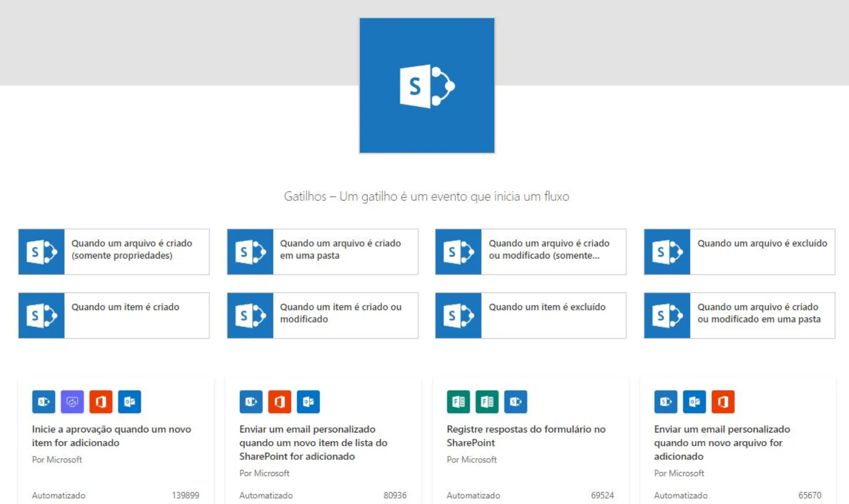Click SharePoint icon beside 'Quando um arquivo é criado (somente propriedades)'
The image size is (849, 504).
41,252
